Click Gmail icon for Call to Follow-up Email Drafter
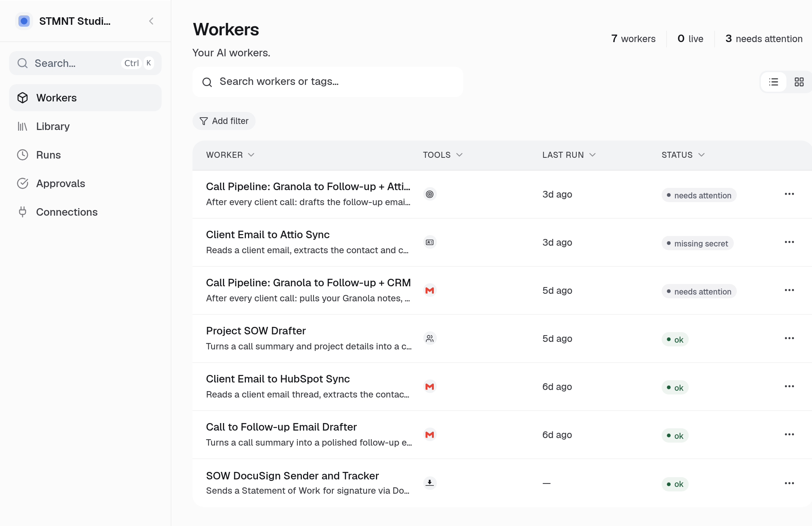The height and width of the screenshot is (526, 812). coord(430,435)
